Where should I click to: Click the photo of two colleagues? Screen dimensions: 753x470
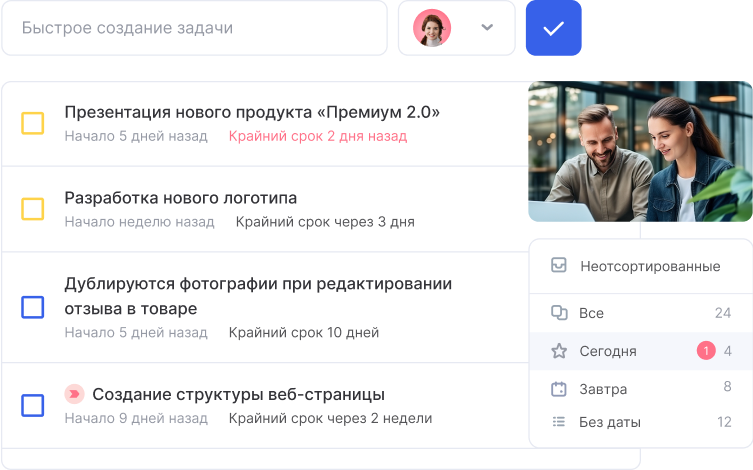pyautogui.click(x=640, y=151)
